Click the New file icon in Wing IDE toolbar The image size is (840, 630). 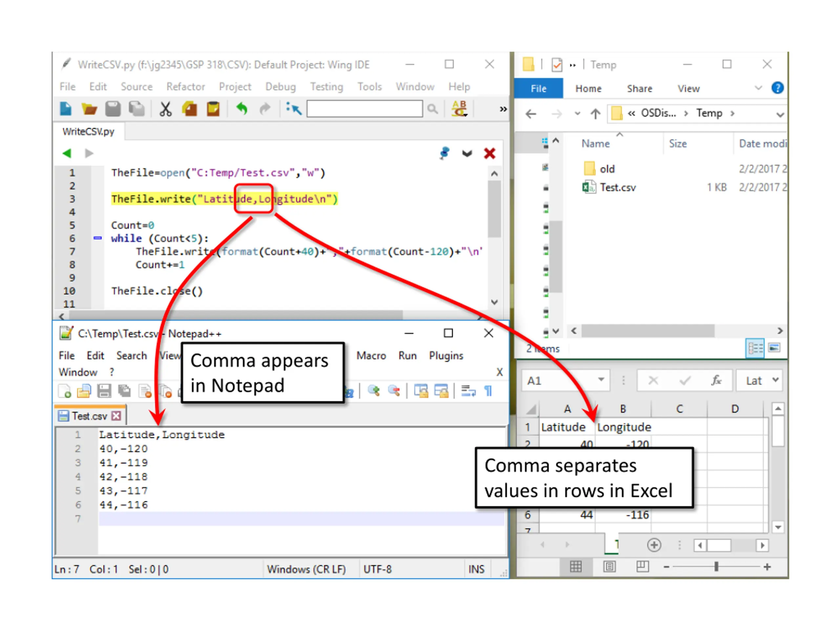pos(66,109)
